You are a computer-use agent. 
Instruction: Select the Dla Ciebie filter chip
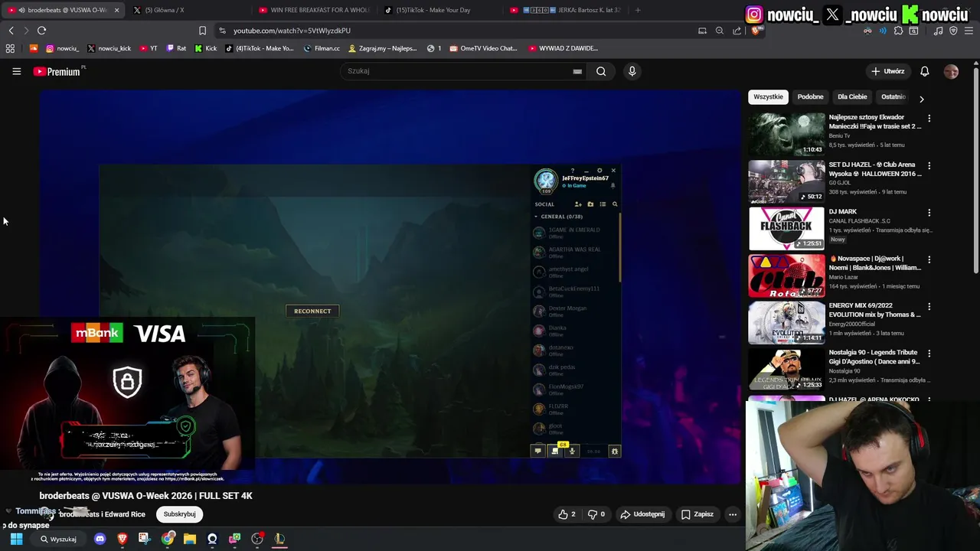(x=852, y=97)
